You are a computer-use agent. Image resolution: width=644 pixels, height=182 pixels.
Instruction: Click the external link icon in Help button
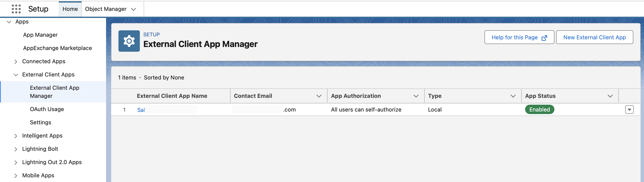[544, 38]
